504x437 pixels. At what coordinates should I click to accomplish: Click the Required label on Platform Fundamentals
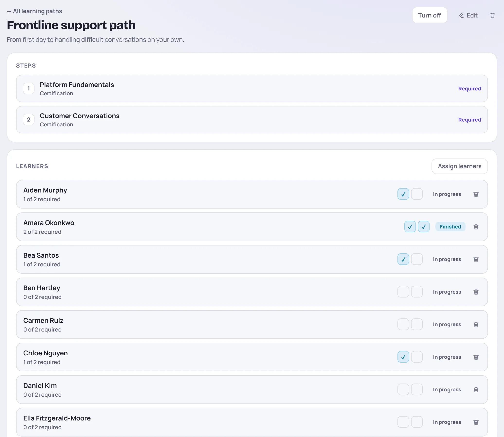click(469, 88)
